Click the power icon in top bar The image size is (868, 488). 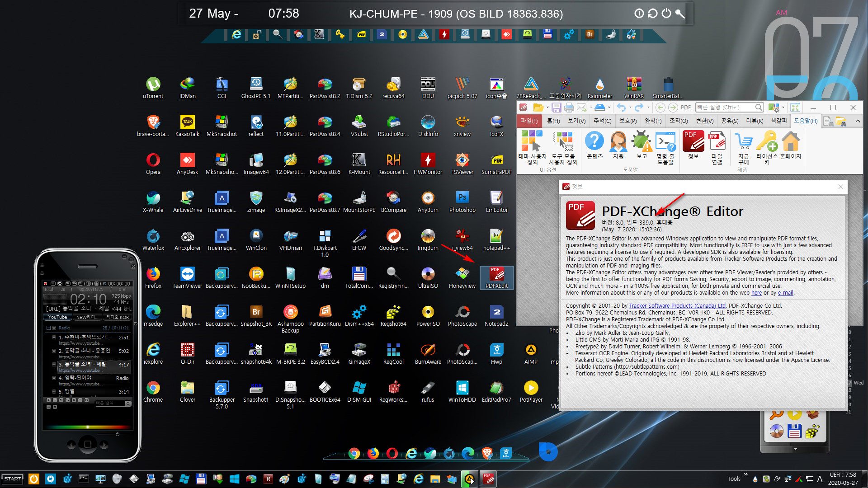tap(666, 14)
